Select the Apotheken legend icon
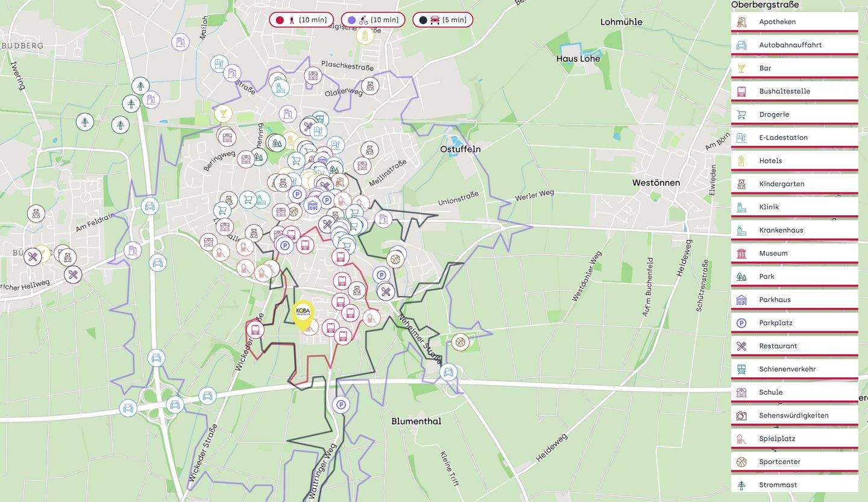The image size is (868, 502). (741, 22)
